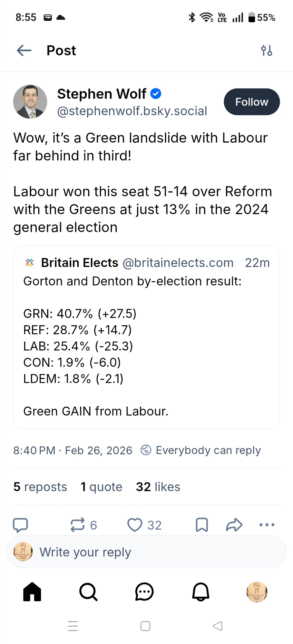Open the Search tab

pyautogui.click(x=88, y=592)
